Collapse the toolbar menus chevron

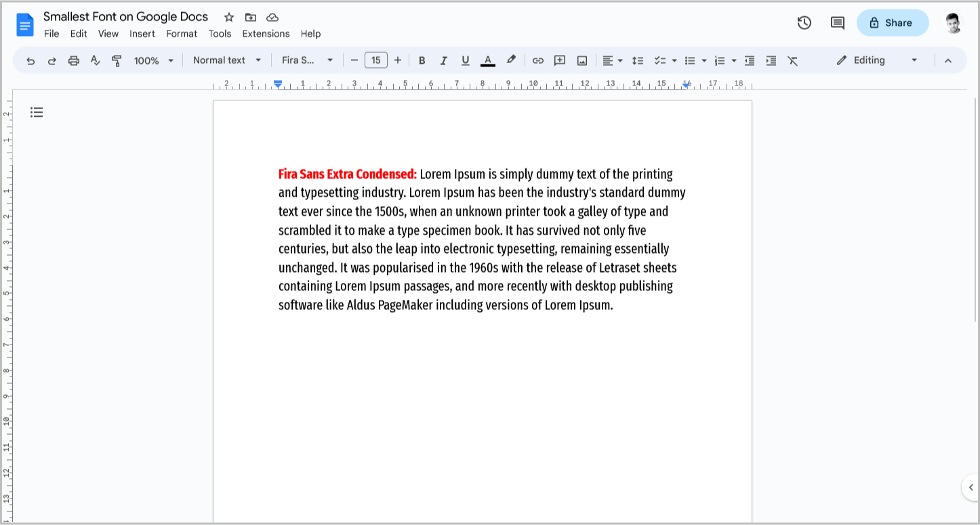tap(948, 60)
